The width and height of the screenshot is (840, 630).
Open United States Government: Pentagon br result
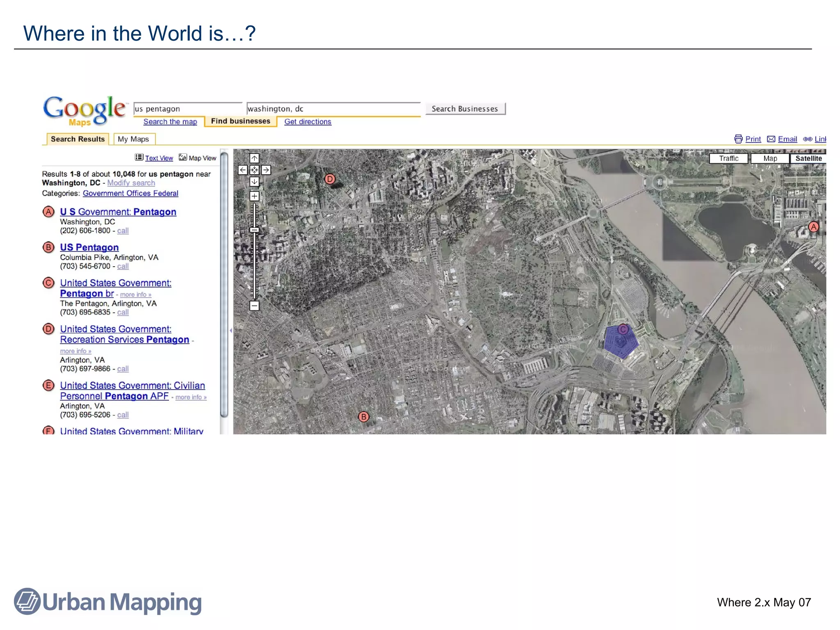[x=116, y=288]
